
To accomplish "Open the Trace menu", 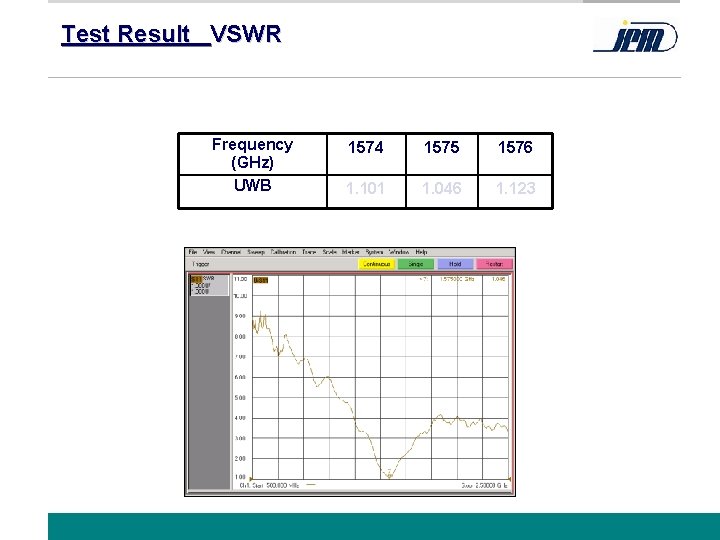I will point(309,252).
